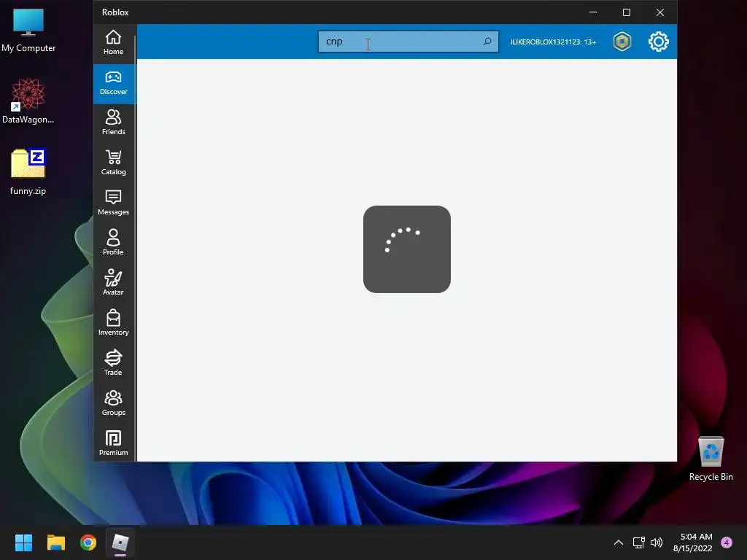Open the Inventory backpack

coord(113,323)
